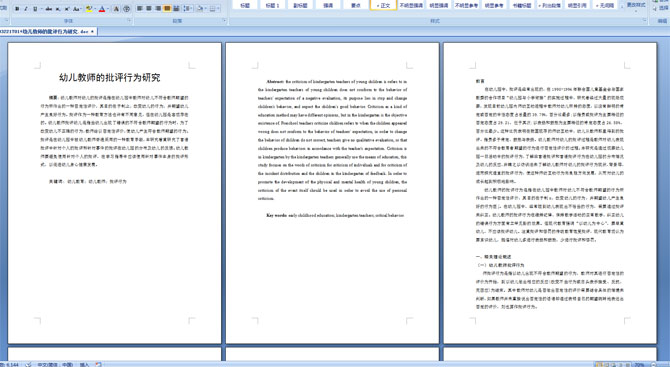Viewport: 670px width, 367px height.
Task: Apply red font color button
Action: [102, 9]
